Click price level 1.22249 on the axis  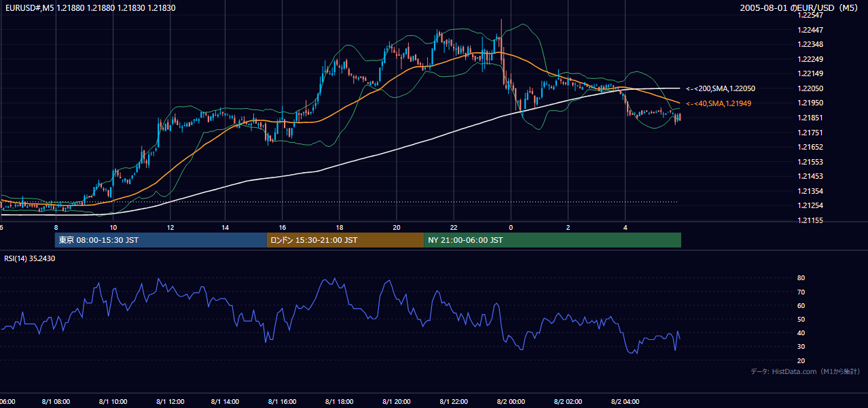pyautogui.click(x=811, y=59)
